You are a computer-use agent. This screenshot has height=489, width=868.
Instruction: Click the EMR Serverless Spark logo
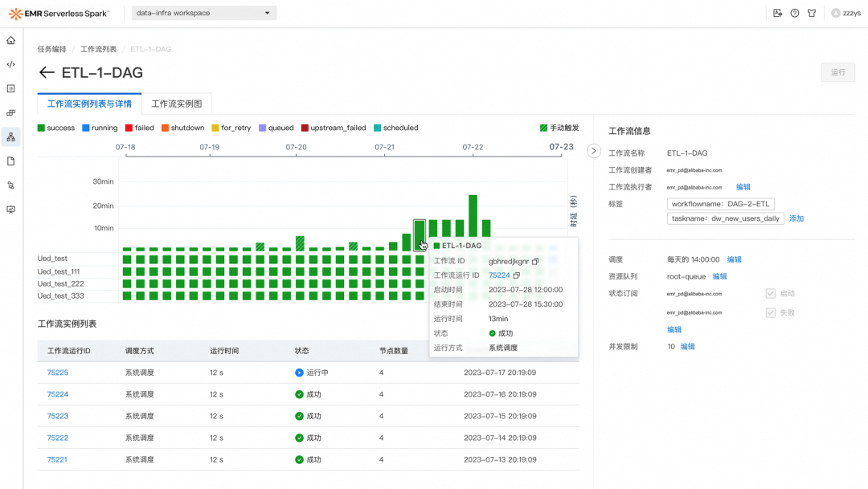click(59, 14)
